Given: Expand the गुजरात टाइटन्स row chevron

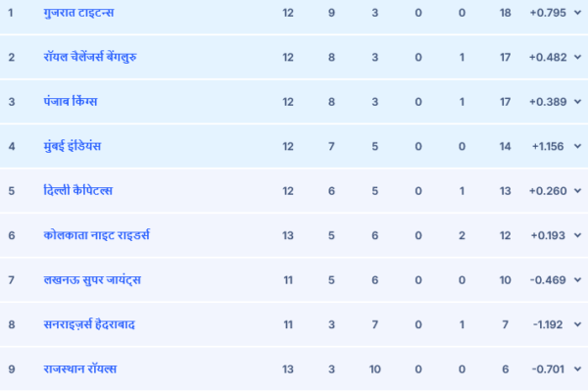Looking at the screenshot, I should point(577,13).
